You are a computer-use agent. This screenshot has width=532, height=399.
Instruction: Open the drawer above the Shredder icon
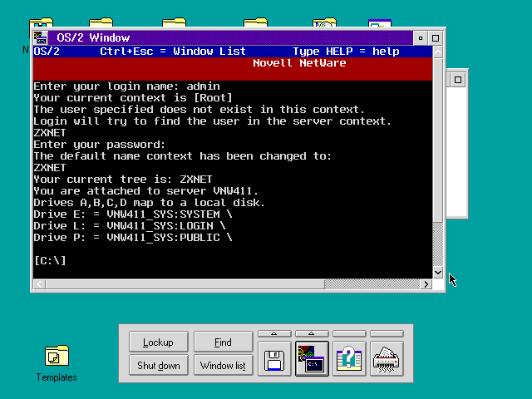(387, 333)
